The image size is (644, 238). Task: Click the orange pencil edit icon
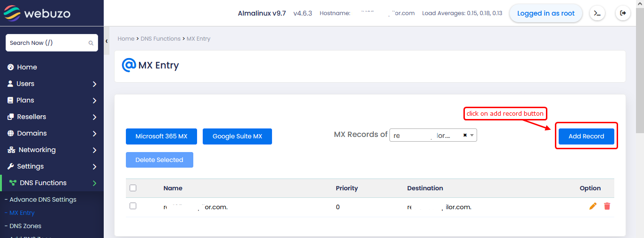593,206
